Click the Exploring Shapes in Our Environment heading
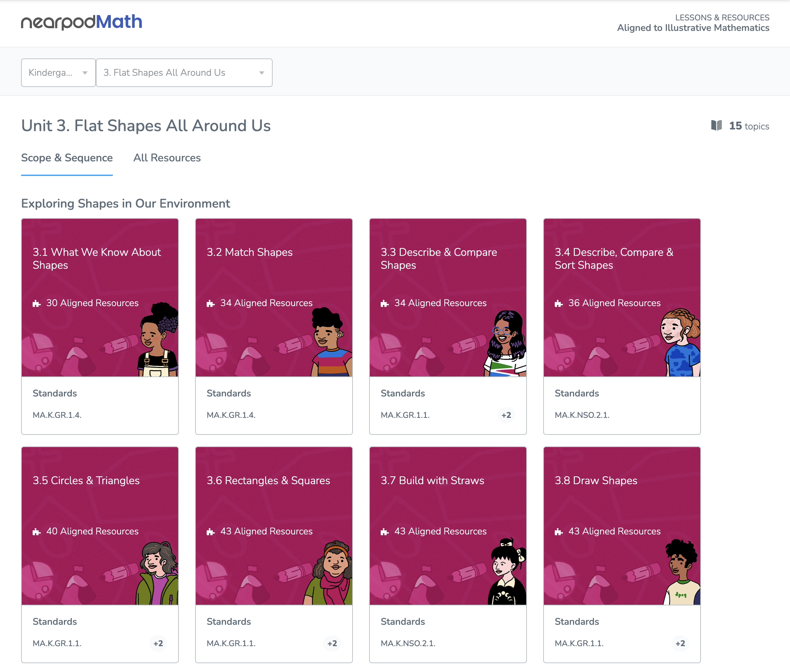This screenshot has height=672, width=790. pos(125,204)
